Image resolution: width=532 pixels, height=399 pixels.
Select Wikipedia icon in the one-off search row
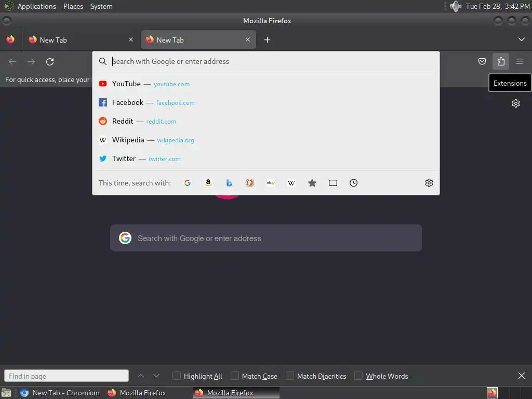point(291,183)
